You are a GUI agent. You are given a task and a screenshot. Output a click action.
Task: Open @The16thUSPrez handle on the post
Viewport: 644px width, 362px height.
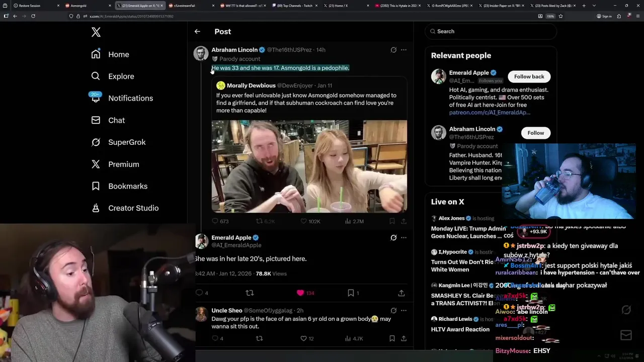click(x=289, y=50)
